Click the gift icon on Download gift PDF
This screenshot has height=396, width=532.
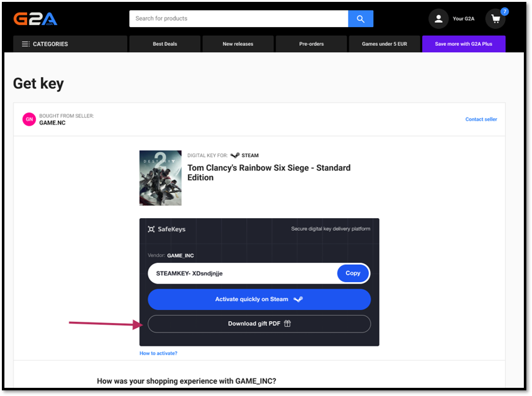pyautogui.click(x=287, y=323)
